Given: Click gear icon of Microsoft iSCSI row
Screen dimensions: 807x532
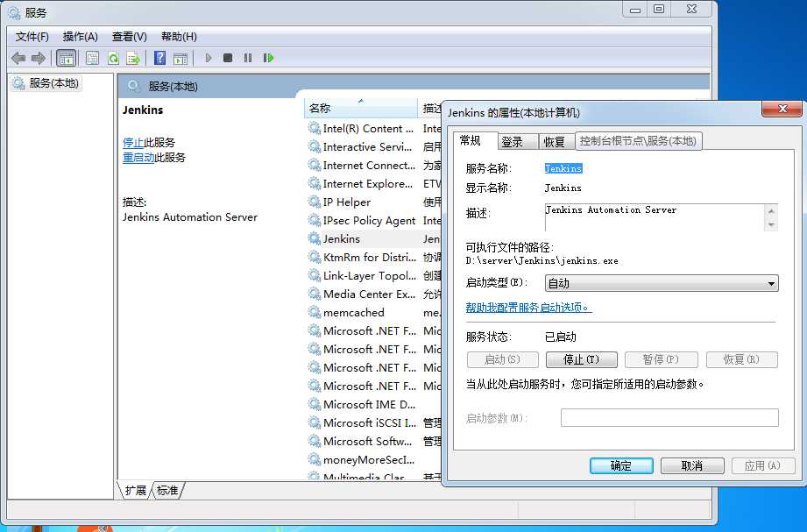Looking at the screenshot, I should (x=314, y=422).
